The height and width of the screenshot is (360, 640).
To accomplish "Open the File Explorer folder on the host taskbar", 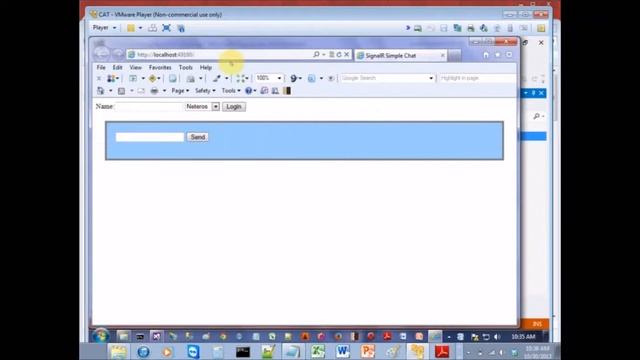I will (x=118, y=351).
